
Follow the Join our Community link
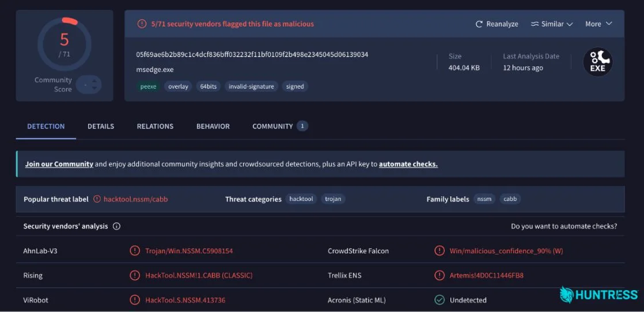tap(59, 164)
